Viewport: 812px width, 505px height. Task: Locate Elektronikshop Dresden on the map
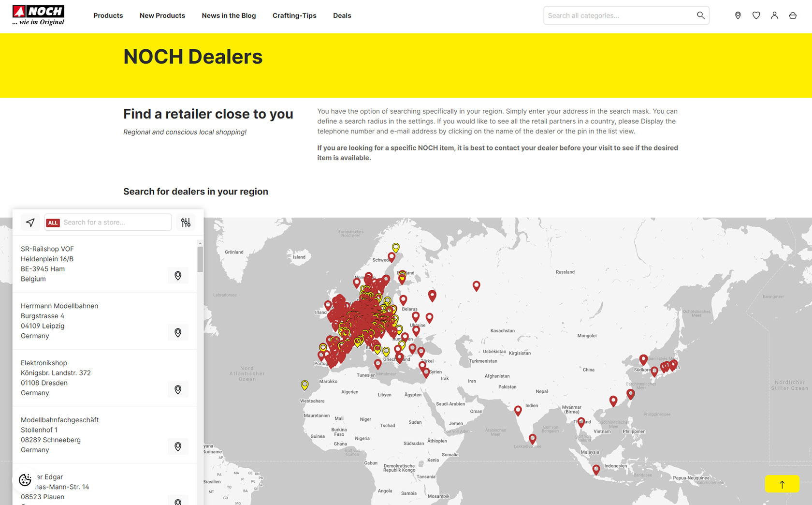(x=178, y=390)
